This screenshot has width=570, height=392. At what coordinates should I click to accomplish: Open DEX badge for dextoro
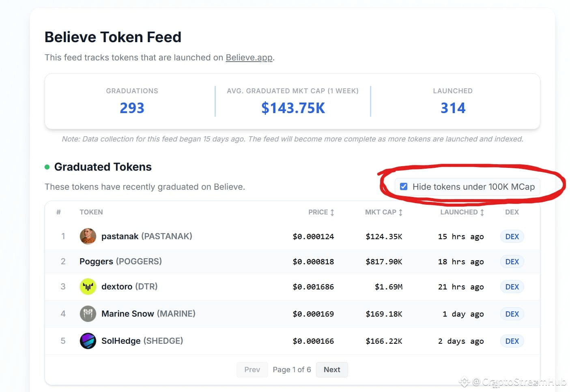pyautogui.click(x=512, y=287)
